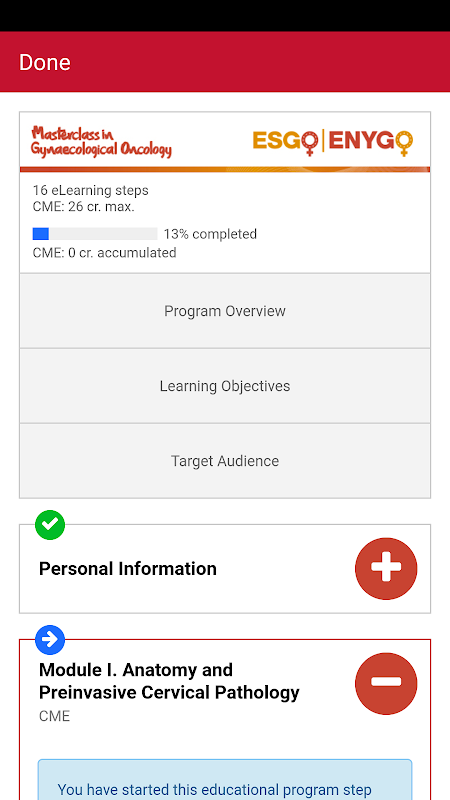Click the blue course progress bar

[95, 234]
